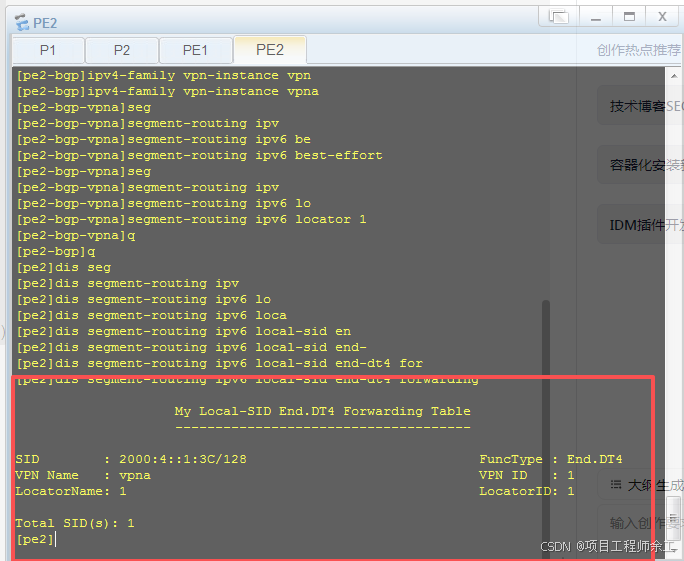Viewport: 684px width, 561px height.
Task: Click the VPN Name value vpna
Action: click(135, 475)
